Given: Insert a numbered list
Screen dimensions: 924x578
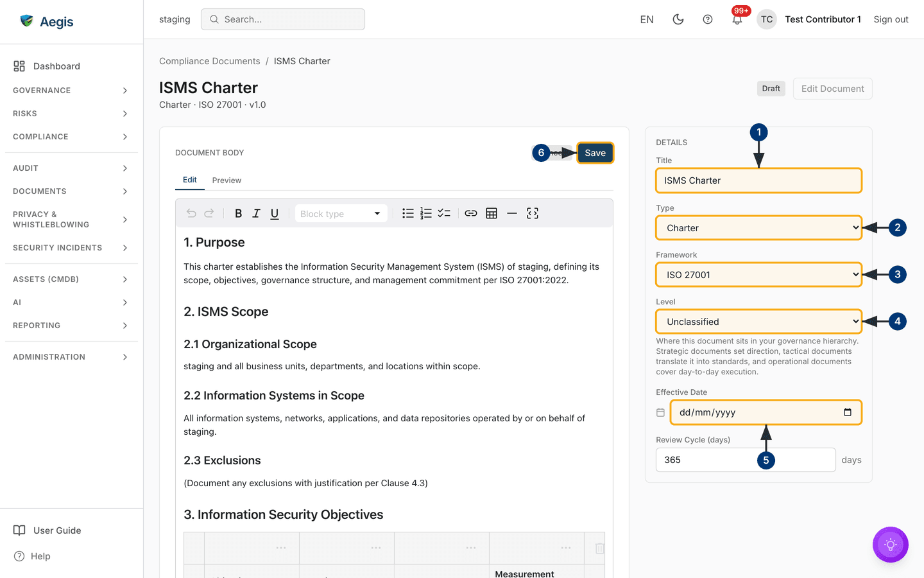Looking at the screenshot, I should tap(426, 213).
